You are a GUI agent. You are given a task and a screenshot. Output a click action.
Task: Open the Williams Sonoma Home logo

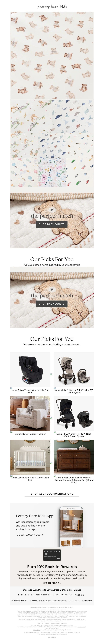click(40, 600)
